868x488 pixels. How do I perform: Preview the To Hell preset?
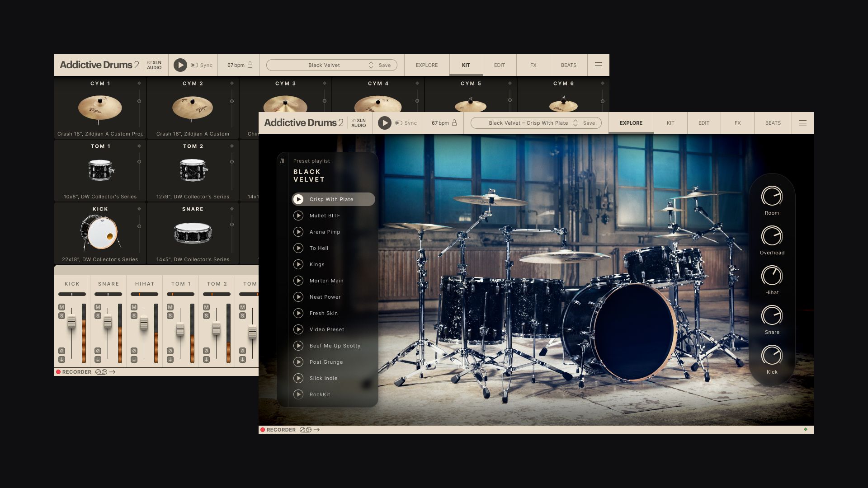coord(298,248)
